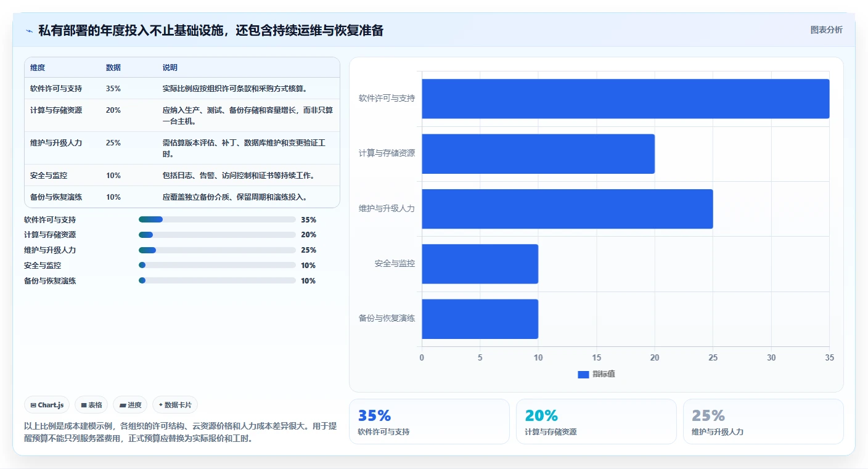Click the 备份与恢复演练 progress bar
The height and width of the screenshot is (469, 868).
coord(218,280)
